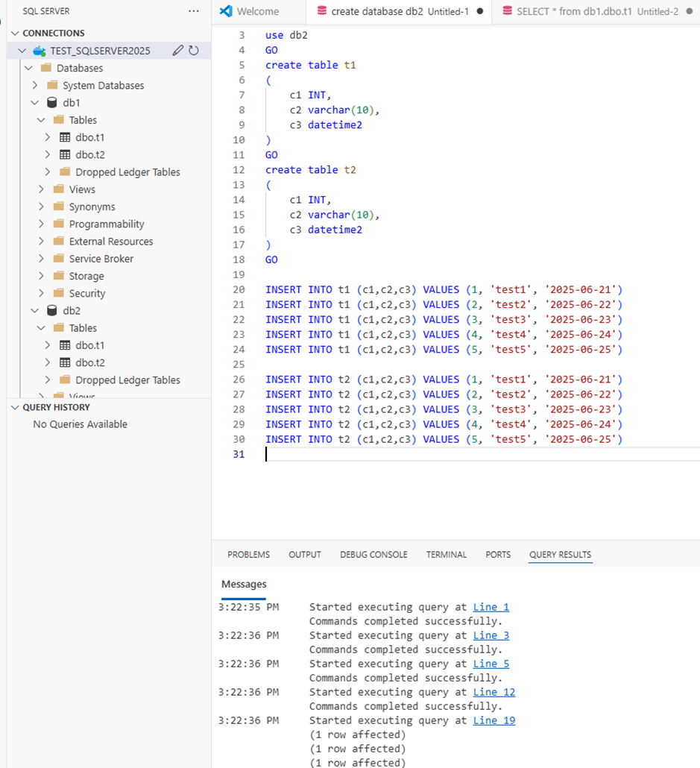The height and width of the screenshot is (768, 700).
Task: Collapse the QUERY HISTORY section
Action: click(15, 407)
